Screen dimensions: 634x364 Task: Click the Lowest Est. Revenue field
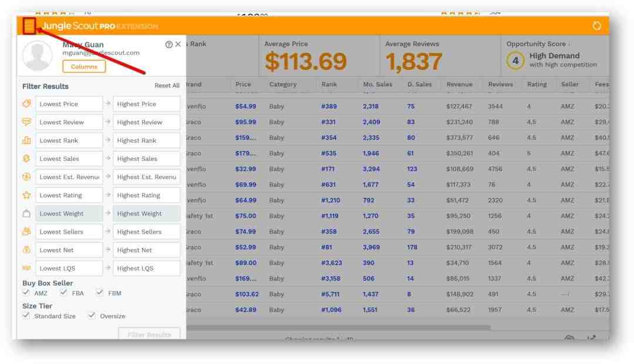pyautogui.click(x=69, y=177)
